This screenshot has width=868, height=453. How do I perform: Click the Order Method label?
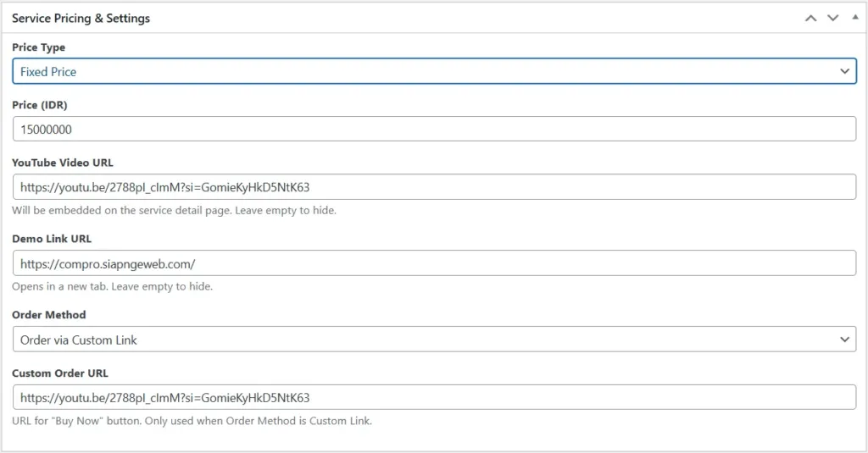[x=49, y=315]
